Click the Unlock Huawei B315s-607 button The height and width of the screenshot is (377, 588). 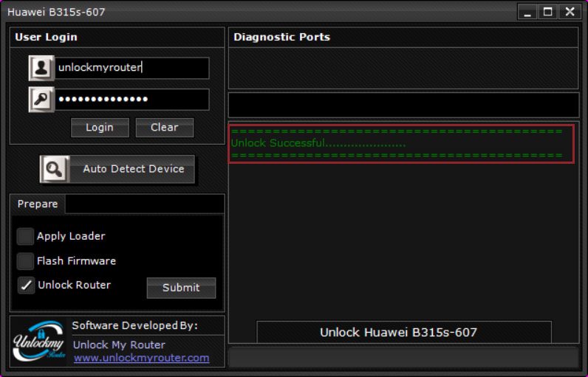404,332
